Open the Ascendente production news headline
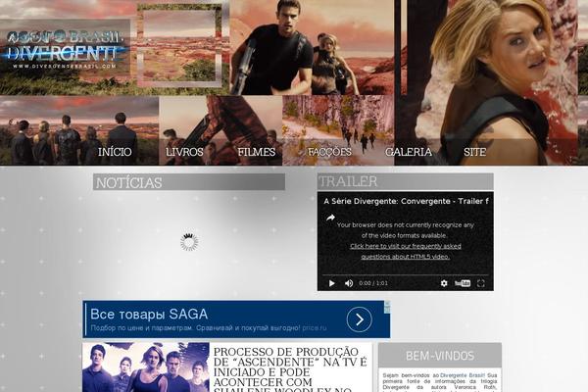 (x=290, y=369)
